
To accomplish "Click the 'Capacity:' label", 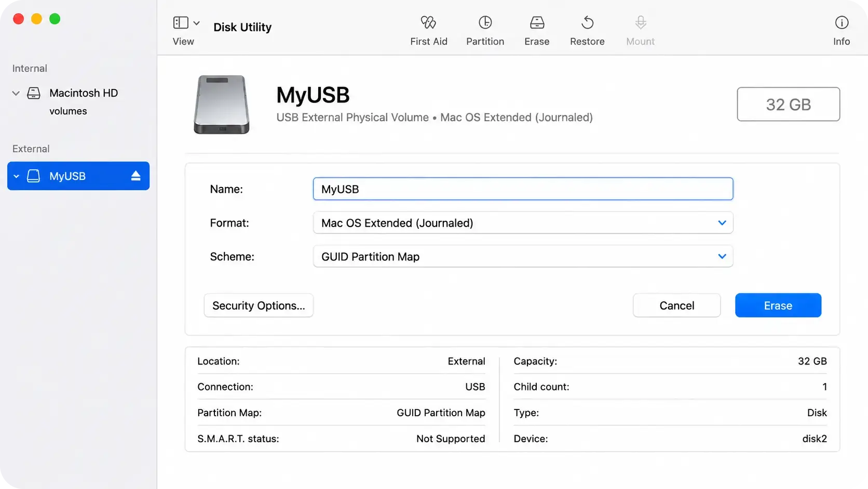I will tap(535, 361).
